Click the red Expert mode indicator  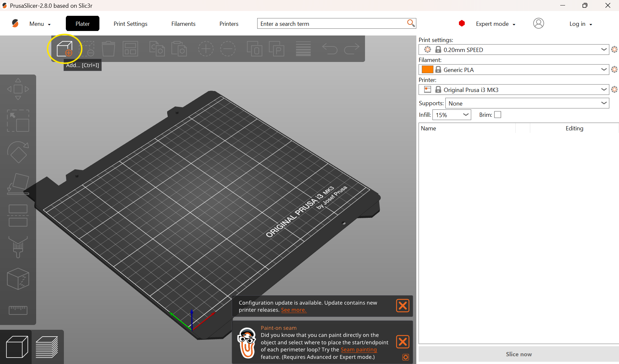(462, 23)
